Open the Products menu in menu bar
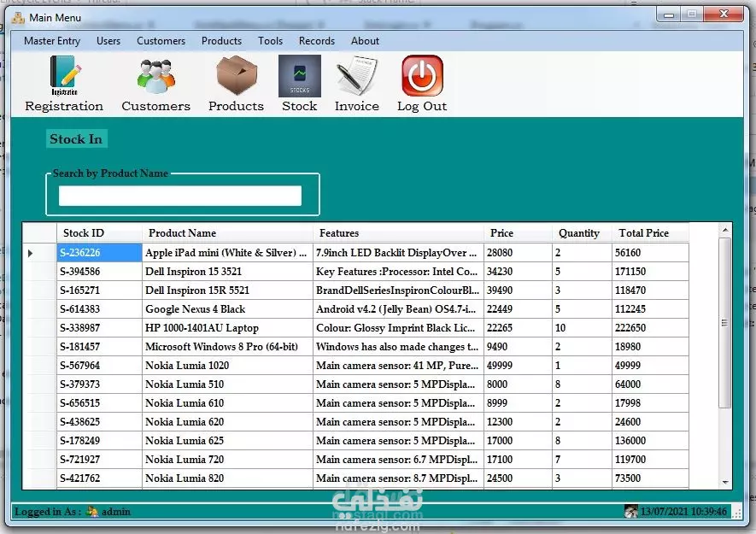 pos(221,41)
